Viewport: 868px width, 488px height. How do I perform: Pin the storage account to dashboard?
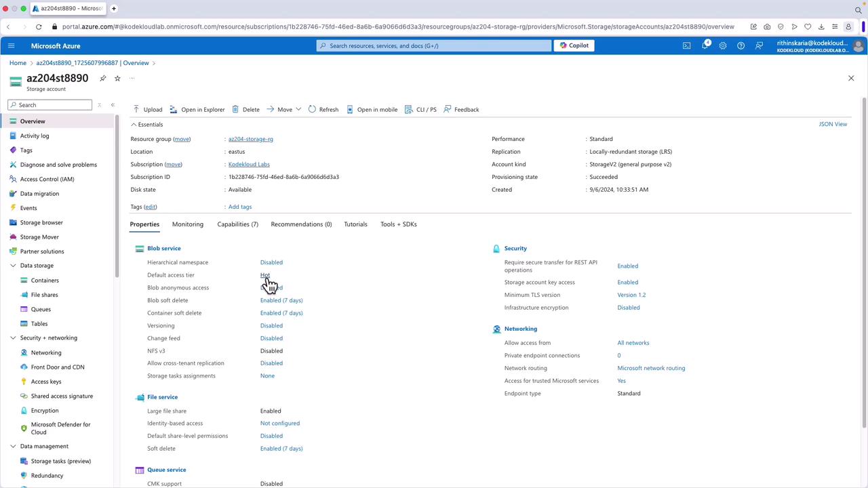coord(103,78)
